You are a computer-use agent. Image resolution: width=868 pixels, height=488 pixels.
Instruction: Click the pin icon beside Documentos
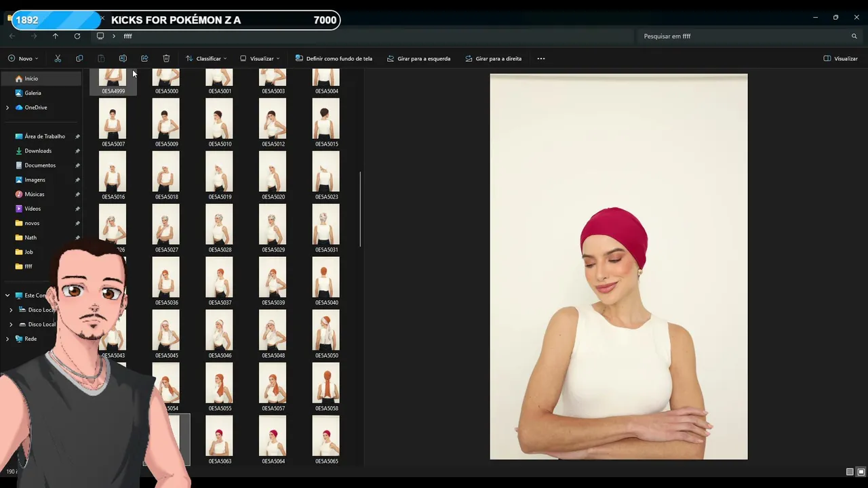pos(77,165)
